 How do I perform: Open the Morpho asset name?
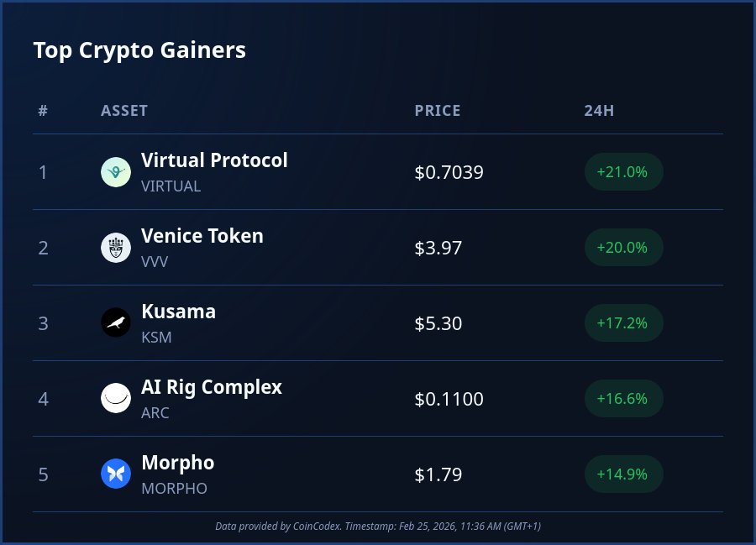click(x=177, y=463)
